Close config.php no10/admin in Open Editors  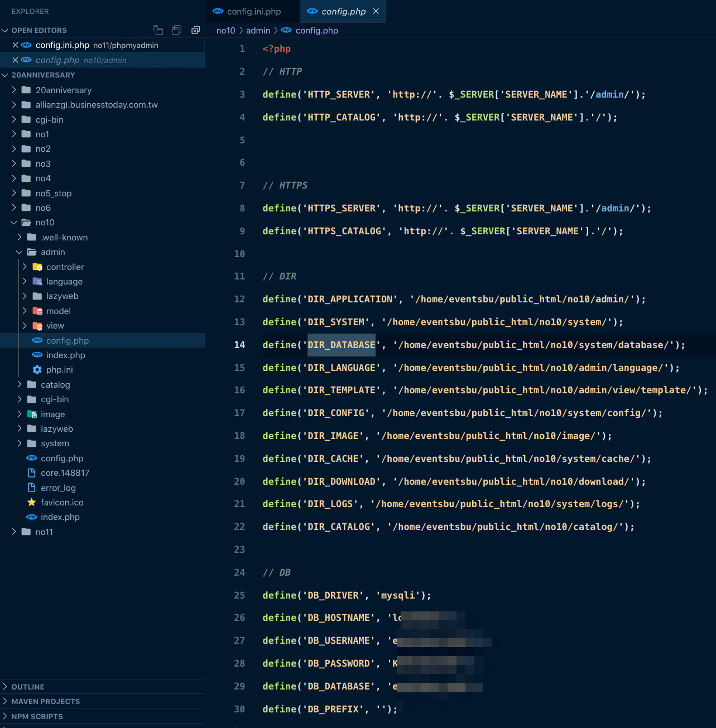[x=15, y=60]
